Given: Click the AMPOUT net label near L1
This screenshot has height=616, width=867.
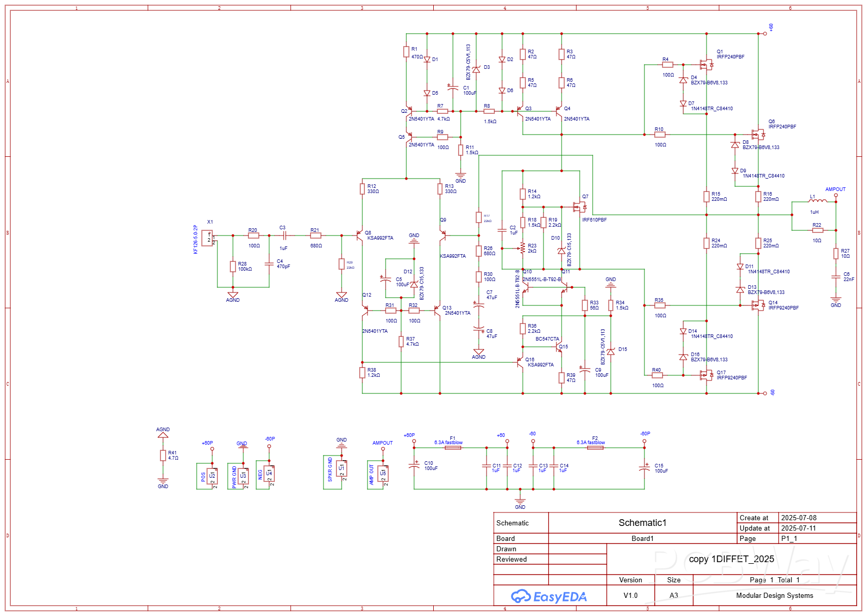Looking at the screenshot, I should tap(835, 189).
